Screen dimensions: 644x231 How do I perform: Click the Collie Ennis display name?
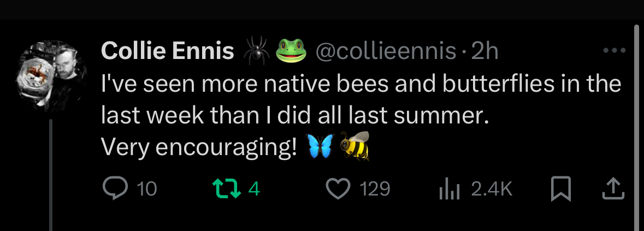(168, 51)
